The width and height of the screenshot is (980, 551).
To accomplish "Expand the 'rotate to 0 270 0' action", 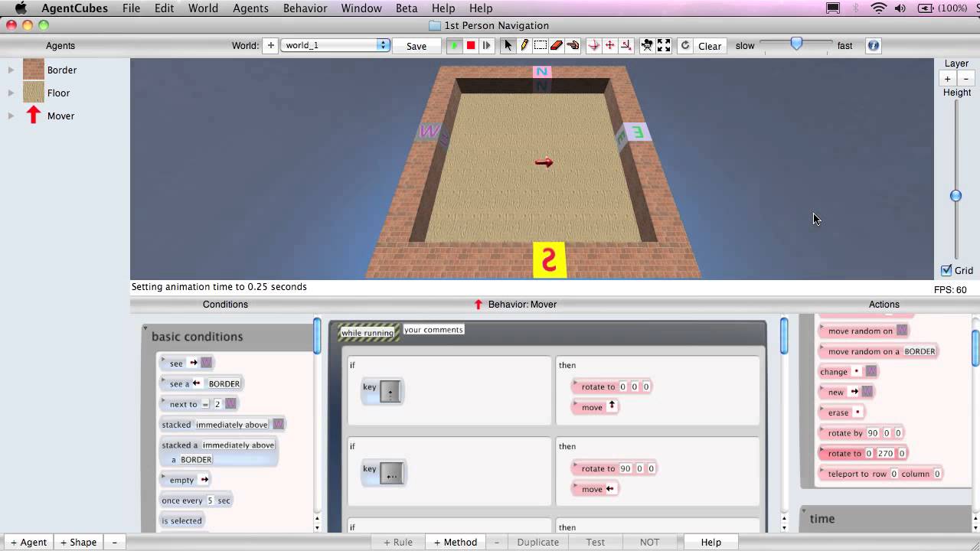I will click(x=822, y=448).
